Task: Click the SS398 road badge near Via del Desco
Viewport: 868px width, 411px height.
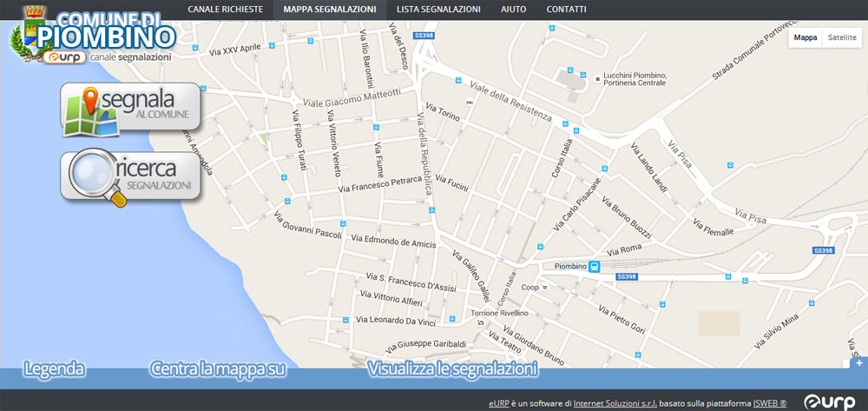Action: [424, 35]
